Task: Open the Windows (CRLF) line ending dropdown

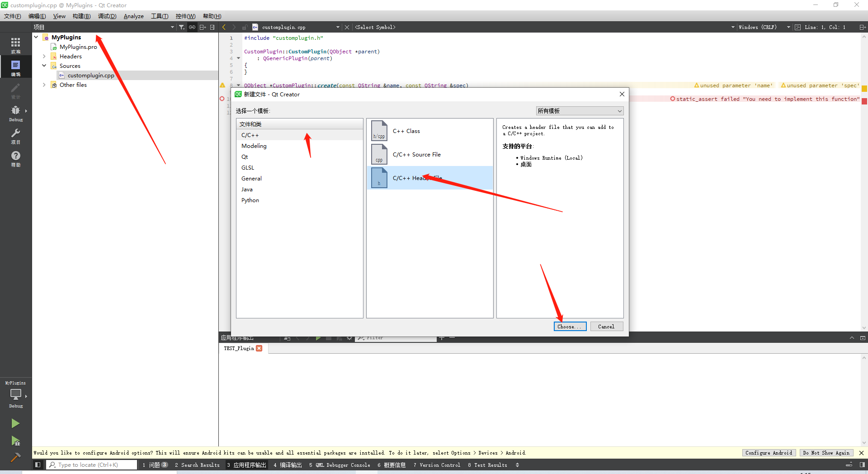Action: click(x=764, y=27)
